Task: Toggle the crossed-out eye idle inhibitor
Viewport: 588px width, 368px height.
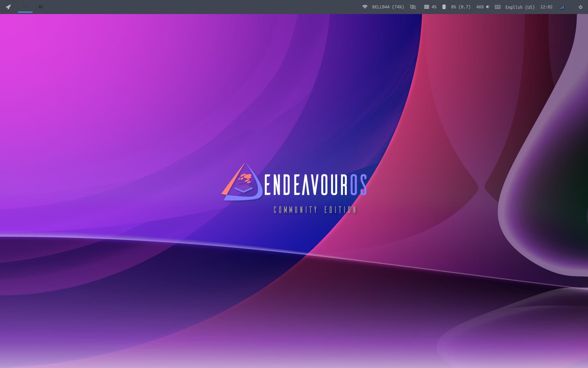Action: tap(413, 7)
